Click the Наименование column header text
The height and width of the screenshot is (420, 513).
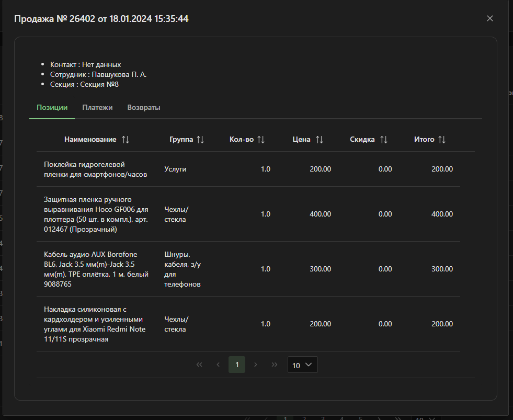pyautogui.click(x=90, y=140)
